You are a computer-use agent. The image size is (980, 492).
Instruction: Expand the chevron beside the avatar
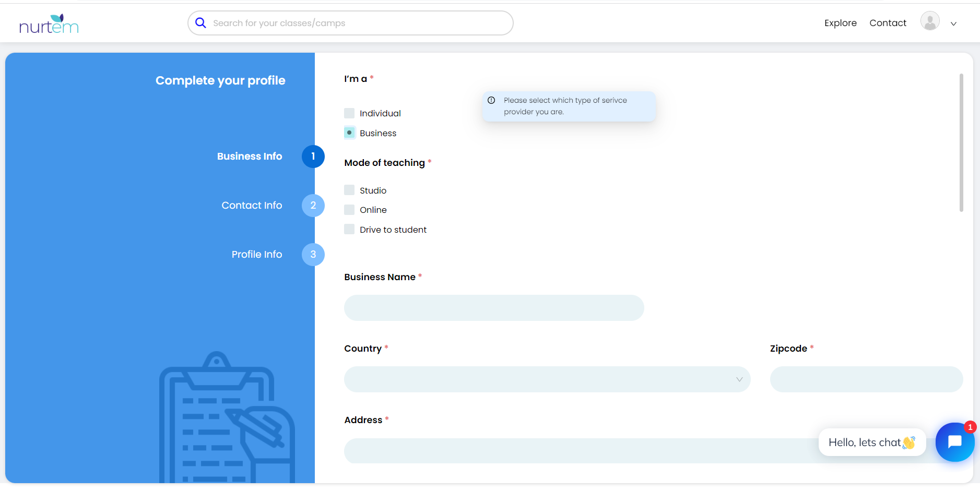954,23
